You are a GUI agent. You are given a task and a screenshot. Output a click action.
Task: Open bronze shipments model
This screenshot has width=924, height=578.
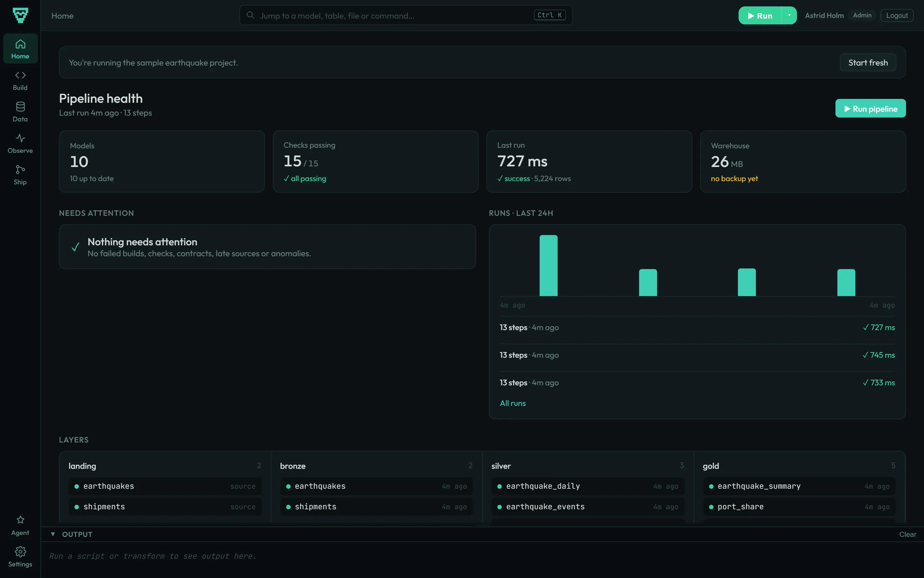point(376,507)
